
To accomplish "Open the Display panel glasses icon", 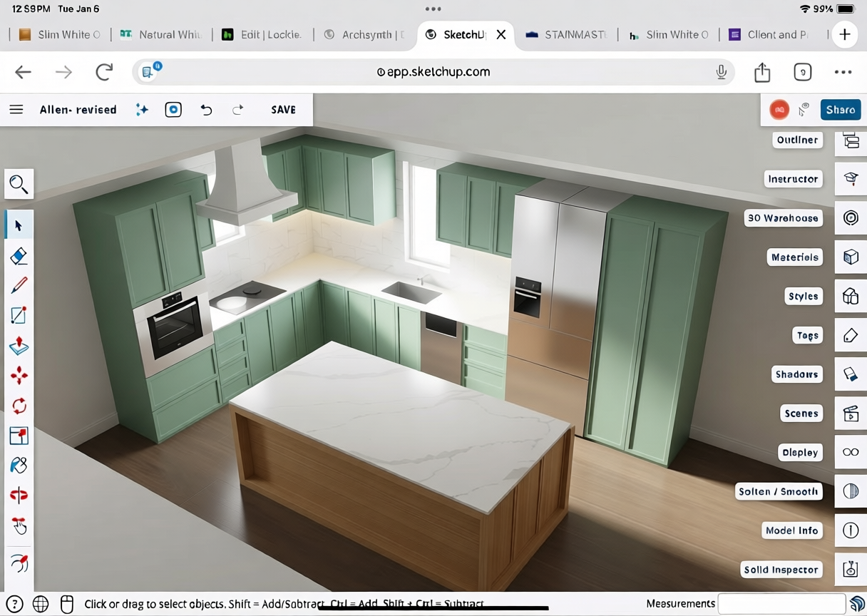I will (851, 452).
